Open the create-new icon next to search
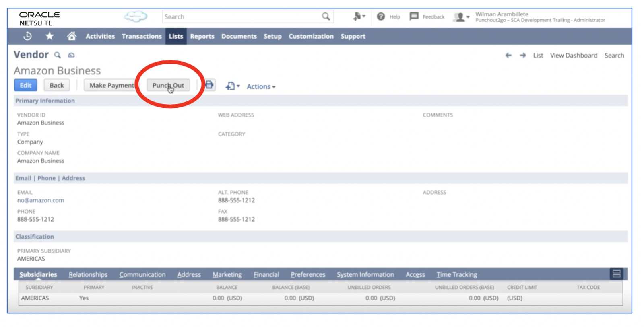Image resolution: width=644 pixels, height=327 pixels. 359,16
